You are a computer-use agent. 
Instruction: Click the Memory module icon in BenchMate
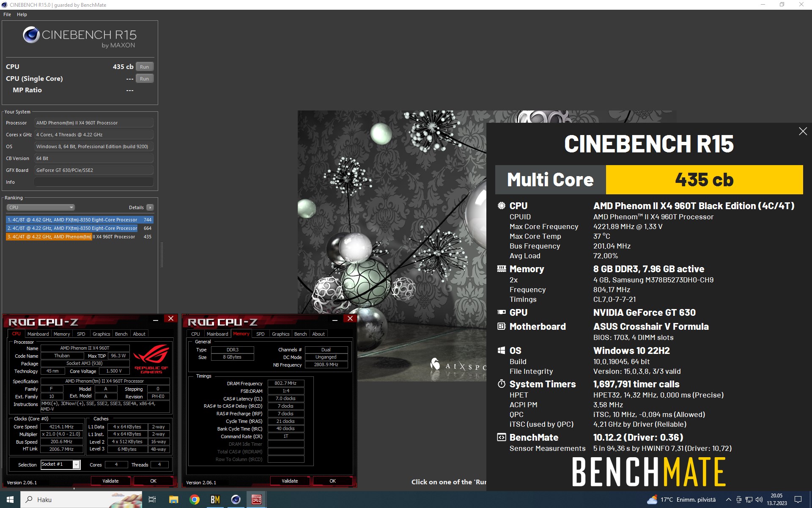501,269
